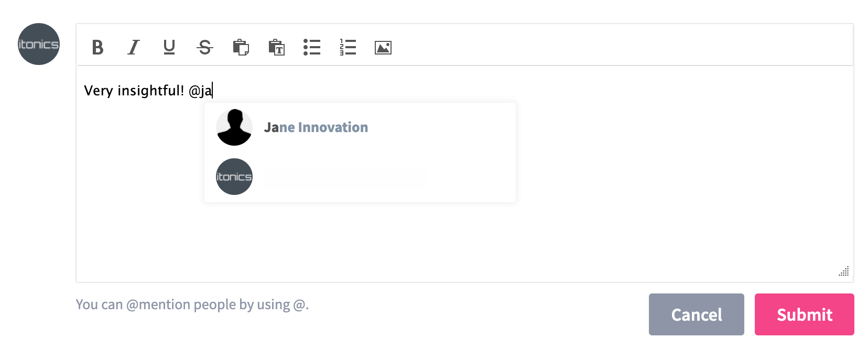The image size is (868, 349).
Task: Place cursor after the @ja mention text
Action: coord(212,90)
